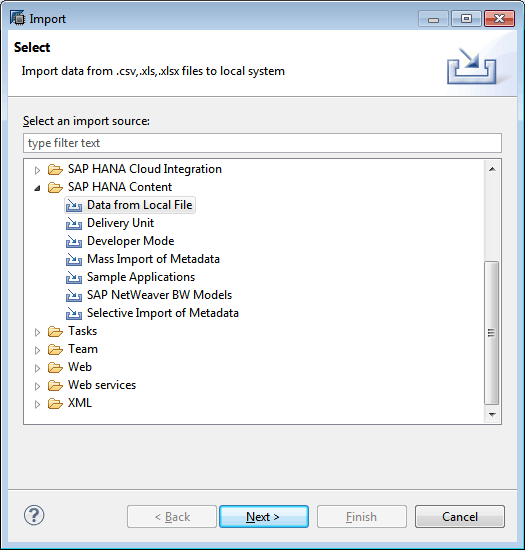Click the Sample Applications import icon
The width and height of the screenshot is (525, 550).
click(74, 277)
